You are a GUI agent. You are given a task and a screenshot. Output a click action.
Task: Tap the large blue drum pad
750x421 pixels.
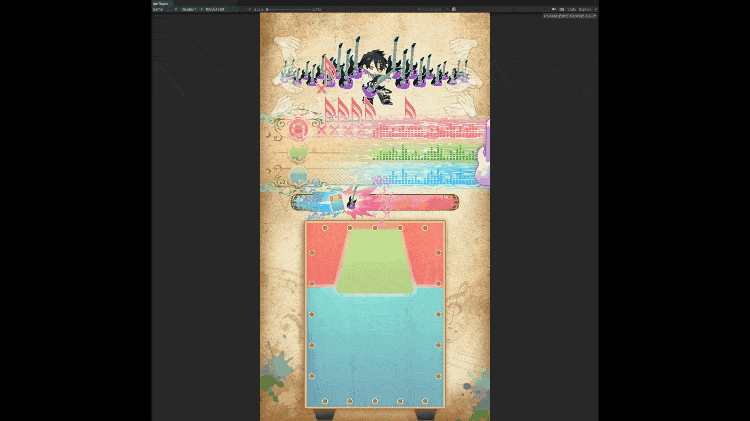point(375,345)
